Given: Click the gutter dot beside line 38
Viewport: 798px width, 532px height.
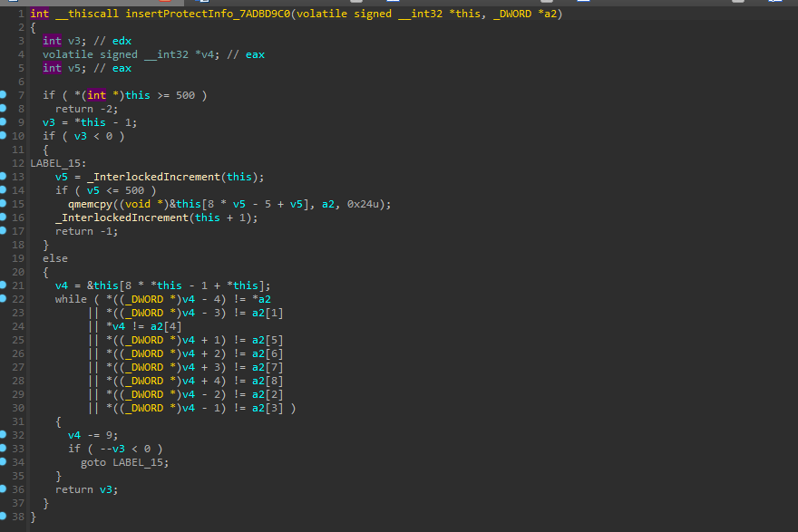Looking at the screenshot, I should [x=4, y=517].
